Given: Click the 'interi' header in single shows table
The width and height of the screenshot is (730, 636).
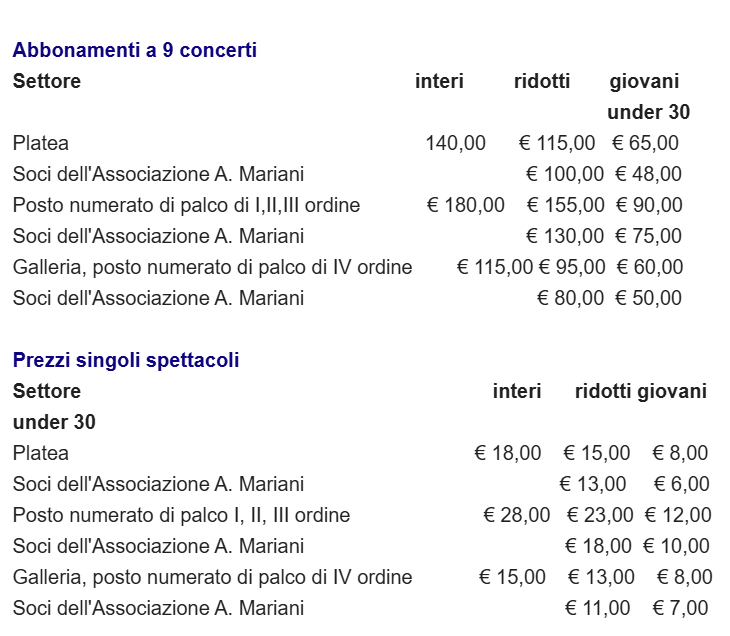Looking at the screenshot, I should (x=517, y=391).
